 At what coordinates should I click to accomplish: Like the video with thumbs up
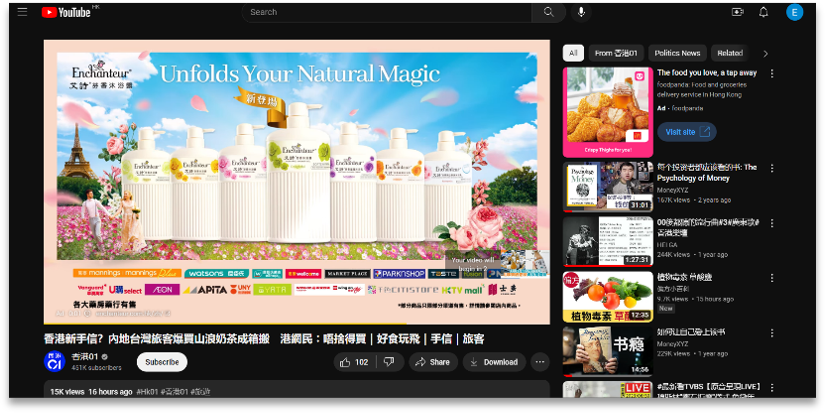point(354,362)
